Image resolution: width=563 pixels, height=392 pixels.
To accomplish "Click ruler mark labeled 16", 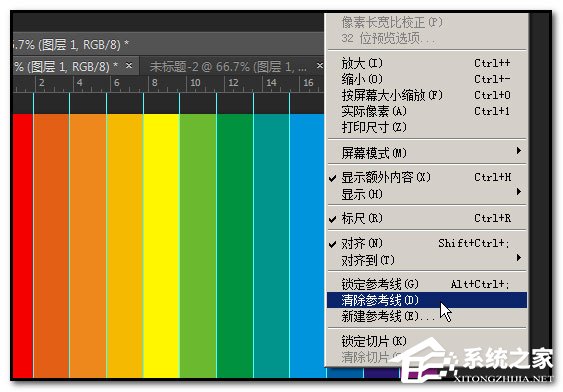I will tap(308, 83).
